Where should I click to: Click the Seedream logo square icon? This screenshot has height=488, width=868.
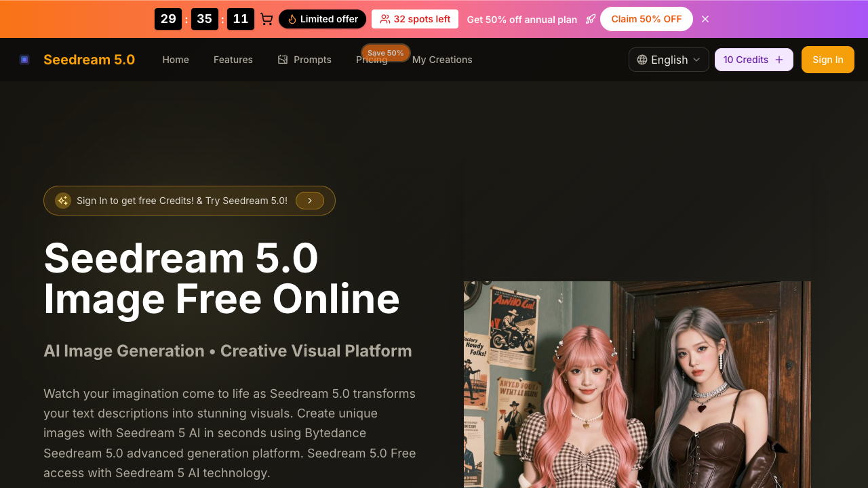24,60
